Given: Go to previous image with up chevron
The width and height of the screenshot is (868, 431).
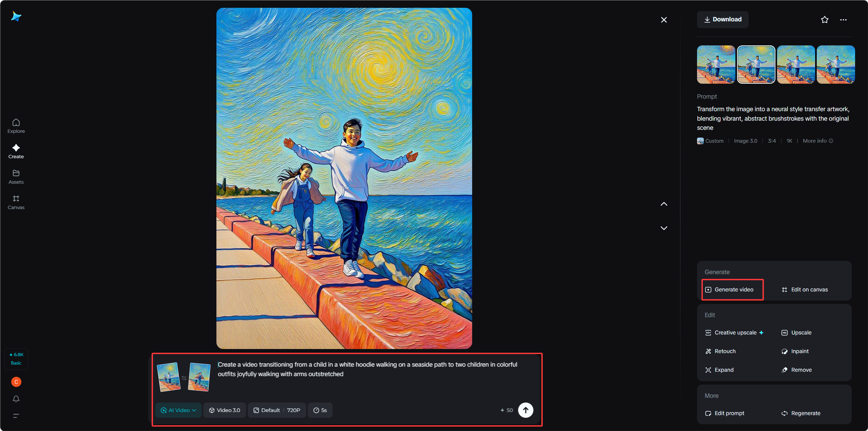Looking at the screenshot, I should click(664, 204).
